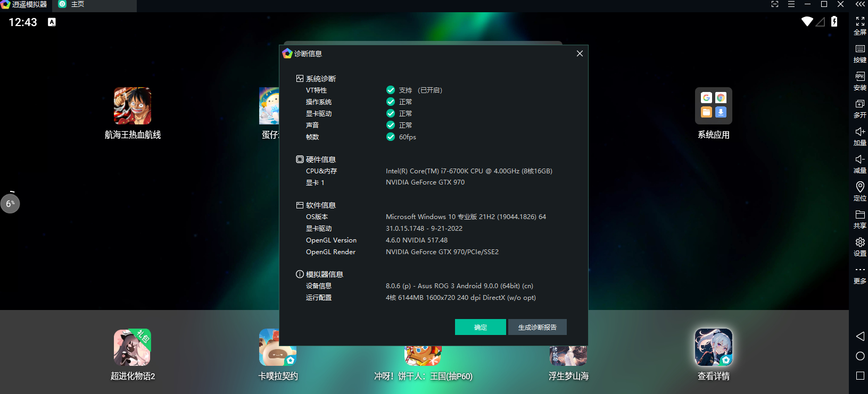The image size is (868, 394).
Task: Click the floating 6% performance indicator
Action: point(10,203)
